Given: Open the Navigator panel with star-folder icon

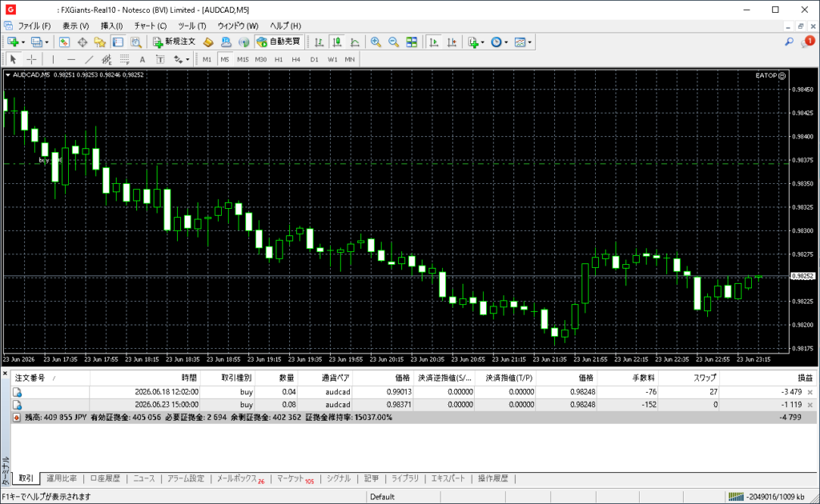Looking at the screenshot, I should [99, 42].
